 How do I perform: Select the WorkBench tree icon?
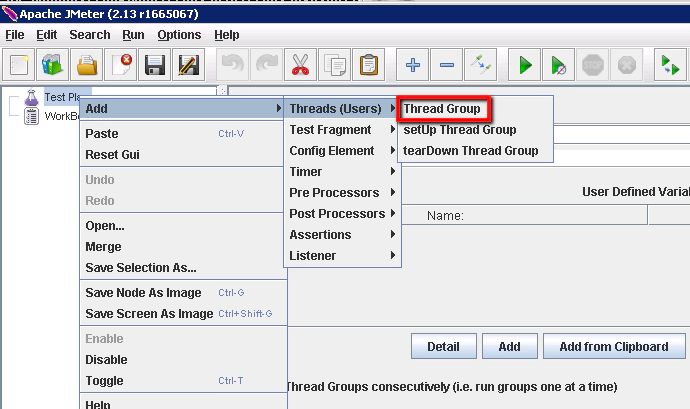pyautogui.click(x=31, y=117)
